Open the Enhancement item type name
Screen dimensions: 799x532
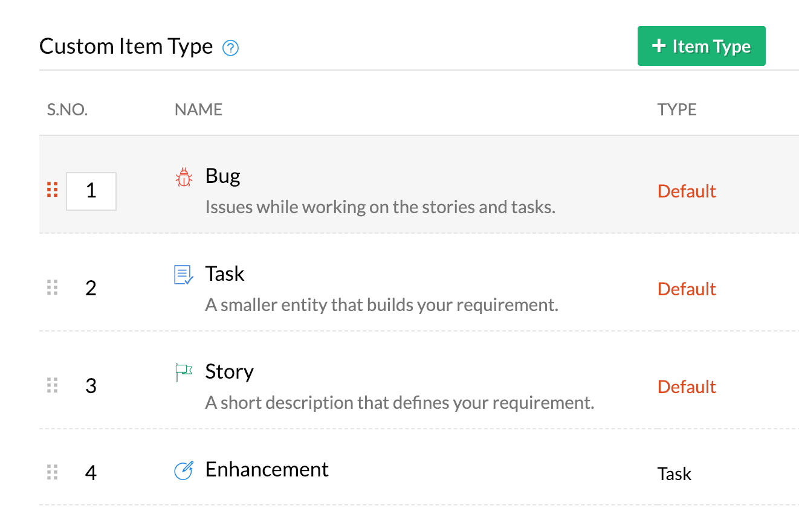coord(267,469)
